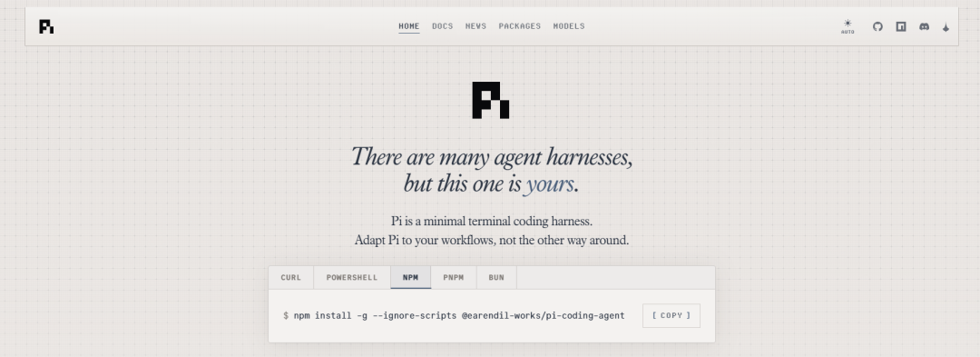980x357 pixels.
Task: Click 'Pi is a minimal terminal coding harness.'
Action: pyautogui.click(x=491, y=222)
